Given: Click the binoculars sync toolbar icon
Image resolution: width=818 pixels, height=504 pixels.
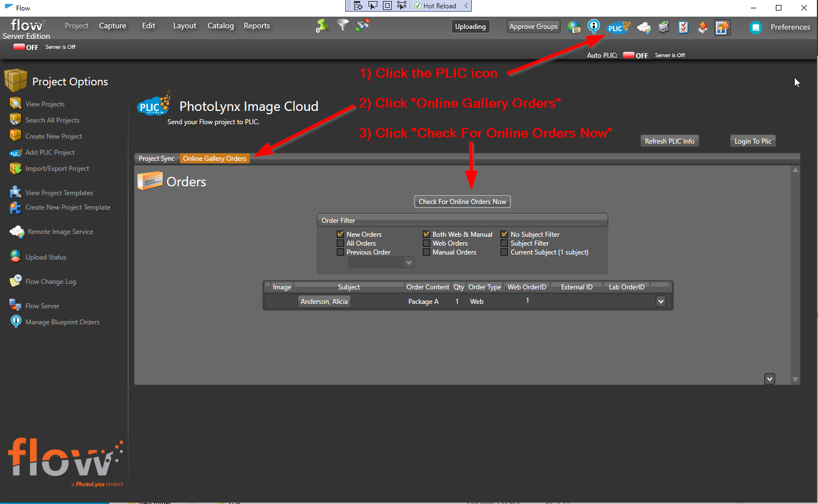Looking at the screenshot, I should click(363, 25).
